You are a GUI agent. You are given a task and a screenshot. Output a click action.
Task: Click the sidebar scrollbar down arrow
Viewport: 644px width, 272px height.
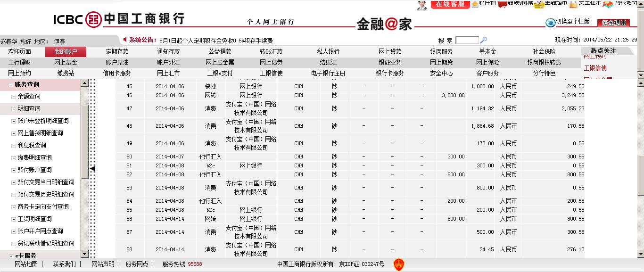pyautogui.click(x=85, y=254)
